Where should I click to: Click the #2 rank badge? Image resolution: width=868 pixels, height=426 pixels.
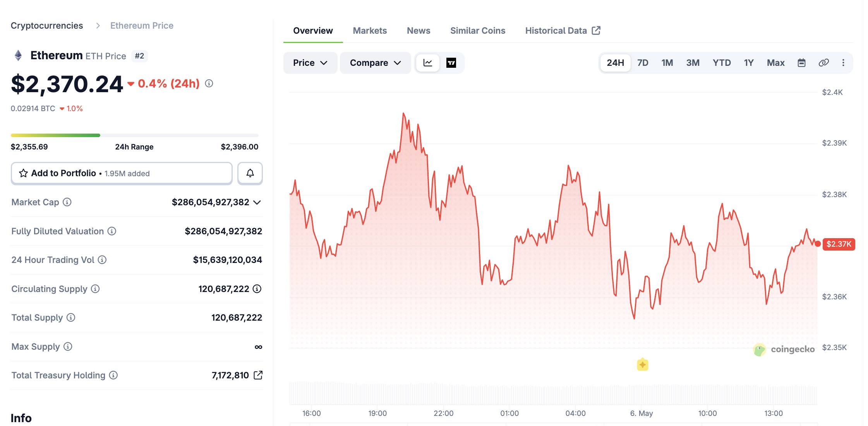click(139, 56)
